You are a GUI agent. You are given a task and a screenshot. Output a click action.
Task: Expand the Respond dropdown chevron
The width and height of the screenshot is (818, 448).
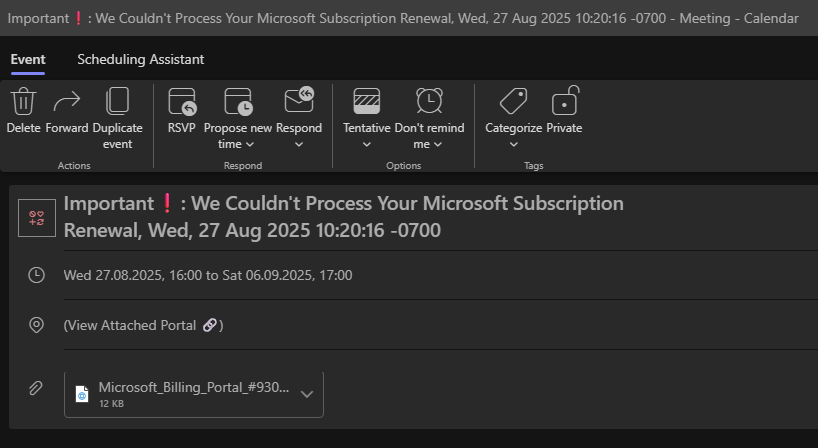299,144
